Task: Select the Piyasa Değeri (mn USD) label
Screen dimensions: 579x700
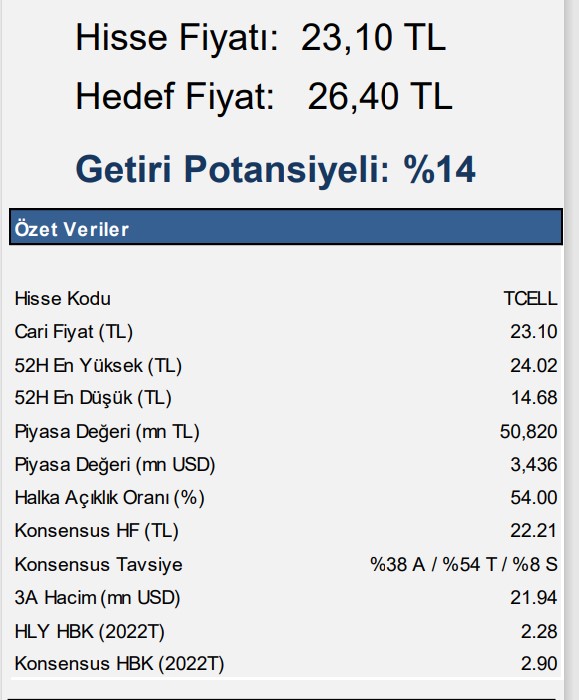Action: tap(115, 465)
